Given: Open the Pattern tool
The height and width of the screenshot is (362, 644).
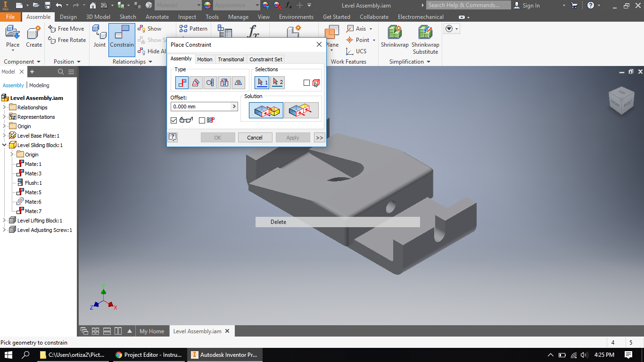Looking at the screenshot, I should 193,28.
